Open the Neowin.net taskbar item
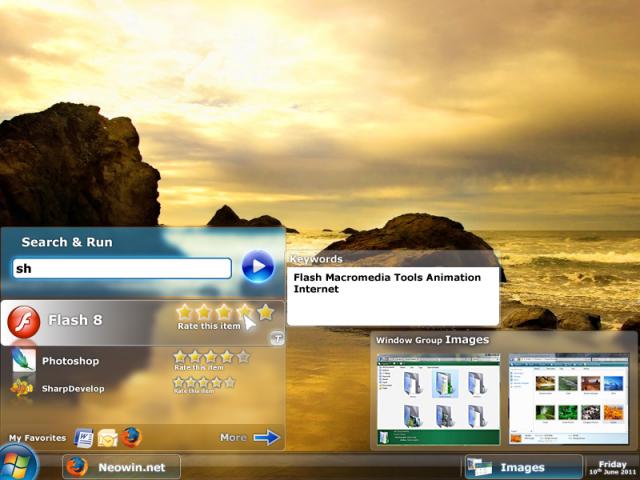640x480 pixels. click(122, 467)
